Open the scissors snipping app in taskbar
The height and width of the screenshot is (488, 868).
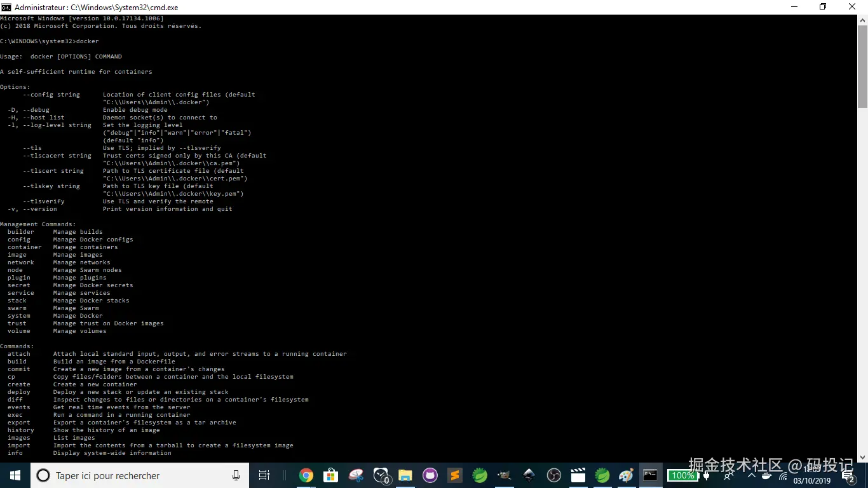(x=356, y=475)
